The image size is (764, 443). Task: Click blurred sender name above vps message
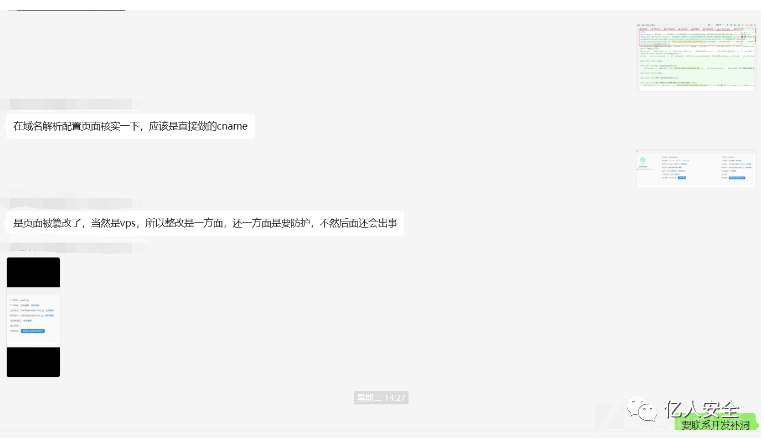coord(71,203)
